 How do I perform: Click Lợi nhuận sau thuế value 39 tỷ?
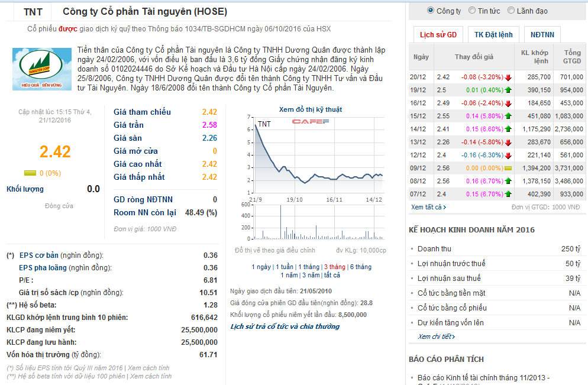tap(573, 279)
